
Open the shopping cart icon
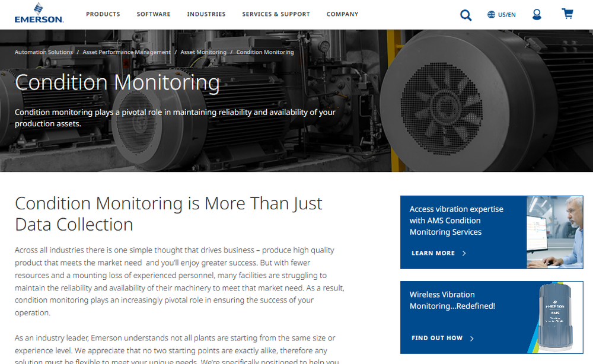tap(568, 14)
